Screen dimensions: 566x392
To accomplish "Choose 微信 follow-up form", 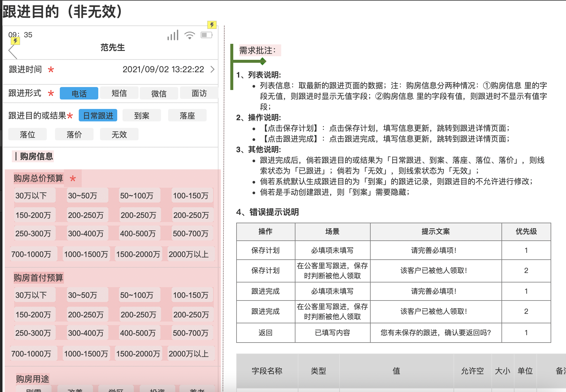I will [x=159, y=93].
